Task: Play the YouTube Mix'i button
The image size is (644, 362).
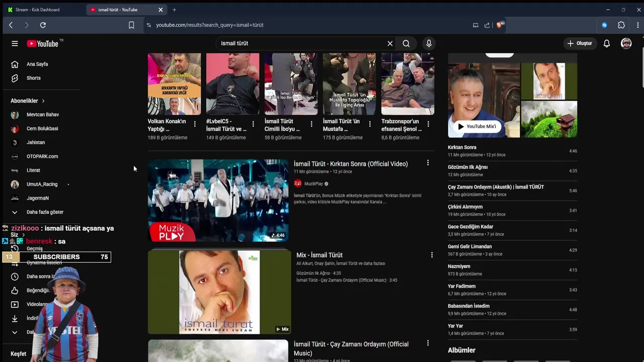Action: tap(477, 127)
